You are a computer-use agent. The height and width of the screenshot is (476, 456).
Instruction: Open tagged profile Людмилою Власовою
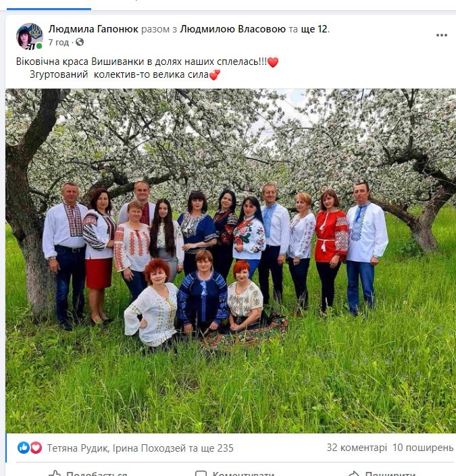pyautogui.click(x=232, y=29)
